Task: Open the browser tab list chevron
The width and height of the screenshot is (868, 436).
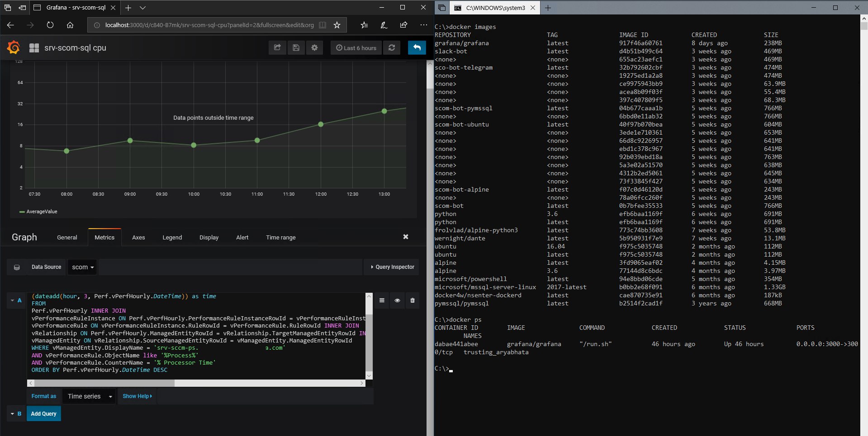Action: click(142, 8)
